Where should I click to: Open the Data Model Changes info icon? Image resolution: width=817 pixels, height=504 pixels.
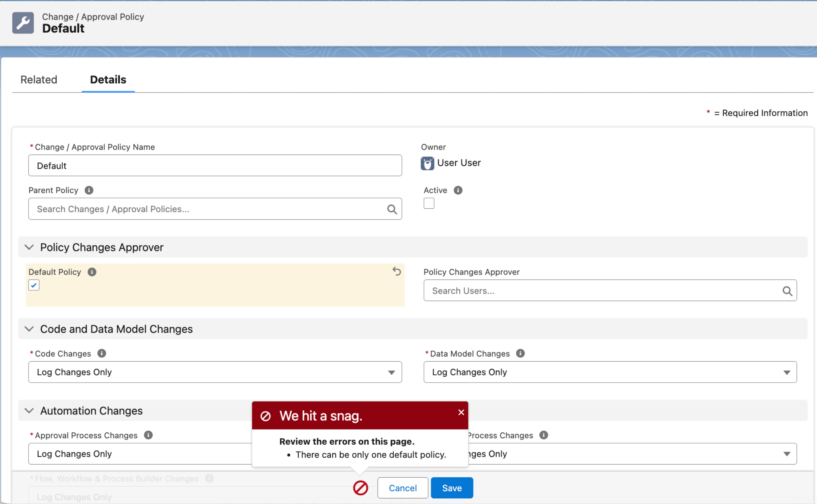[521, 353]
